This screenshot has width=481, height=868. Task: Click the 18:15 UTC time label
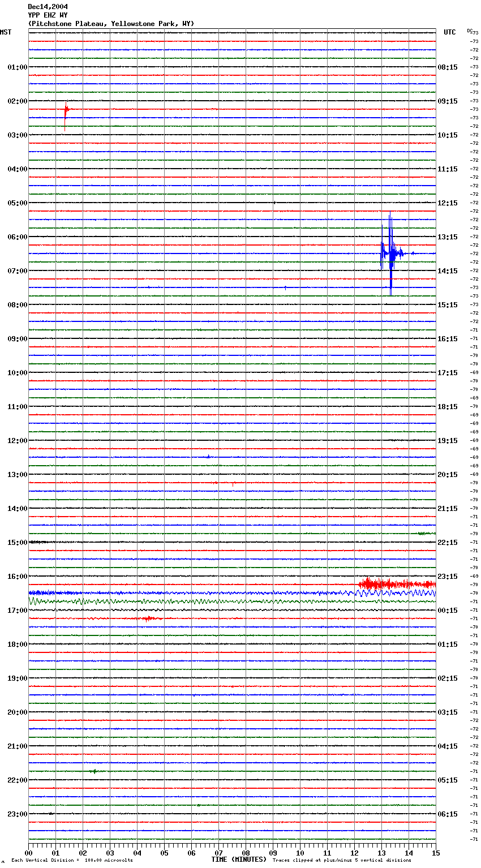(x=448, y=407)
